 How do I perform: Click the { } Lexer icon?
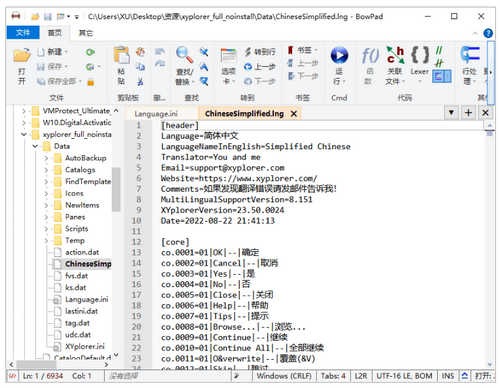[420, 55]
